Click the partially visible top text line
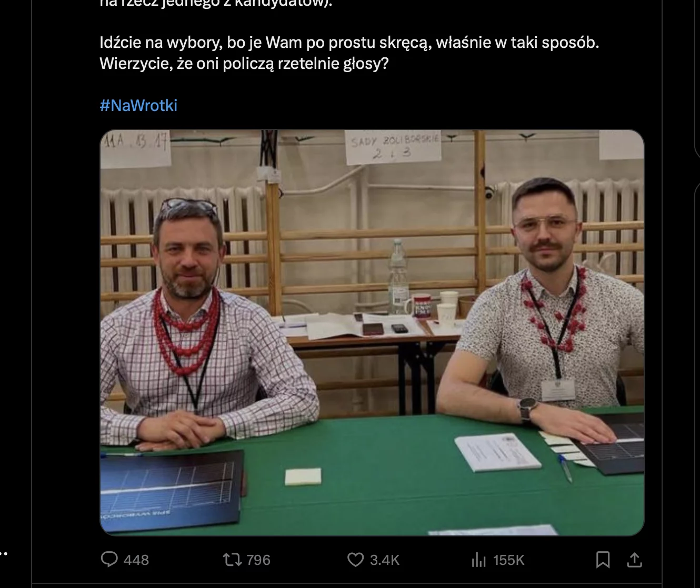 216,3
